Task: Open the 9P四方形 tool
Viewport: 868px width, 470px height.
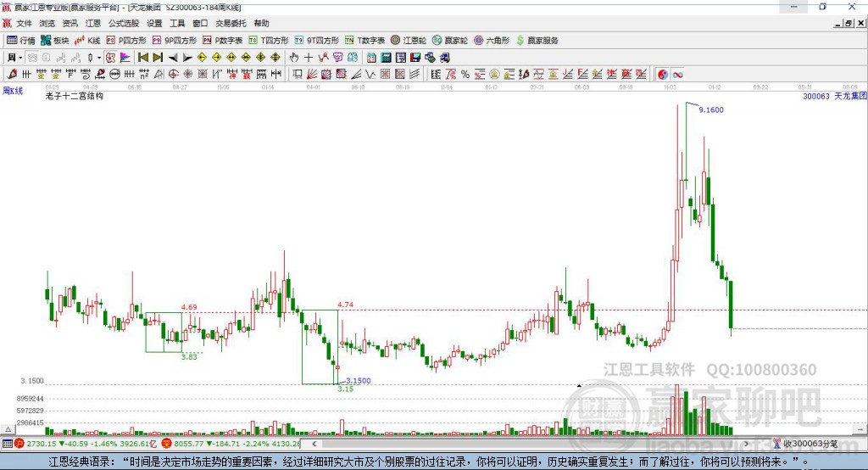Action: tap(175, 41)
